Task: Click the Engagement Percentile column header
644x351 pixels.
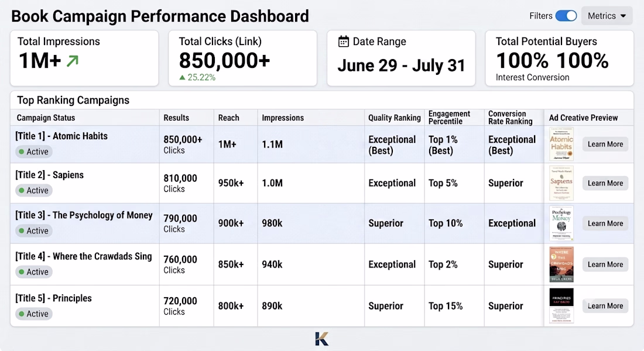Action: click(449, 118)
